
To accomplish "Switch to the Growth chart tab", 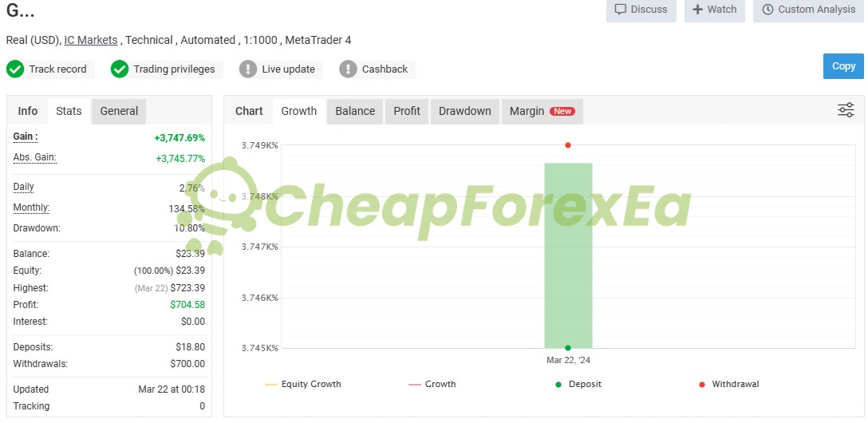I will [x=299, y=111].
